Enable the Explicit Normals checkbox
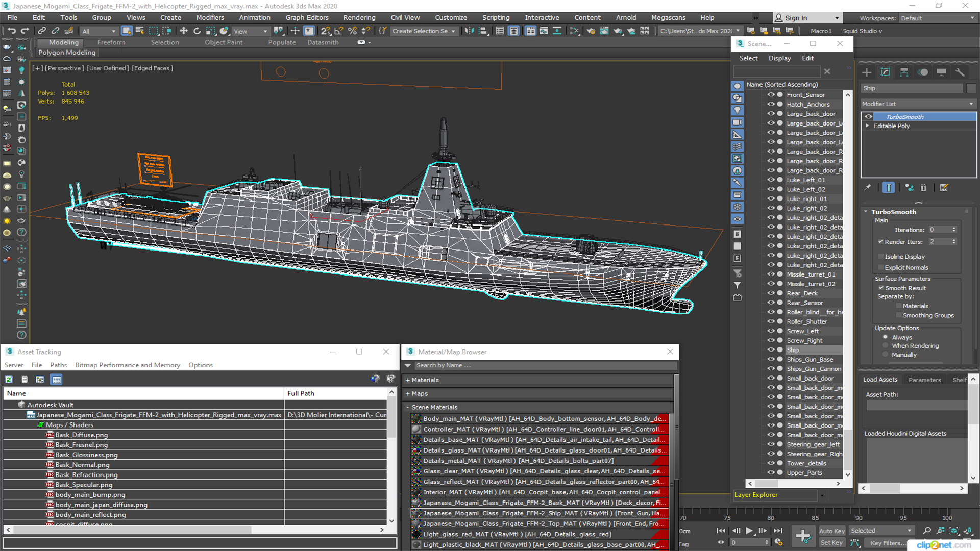Viewport: 980px width, 551px height. pyautogui.click(x=880, y=267)
